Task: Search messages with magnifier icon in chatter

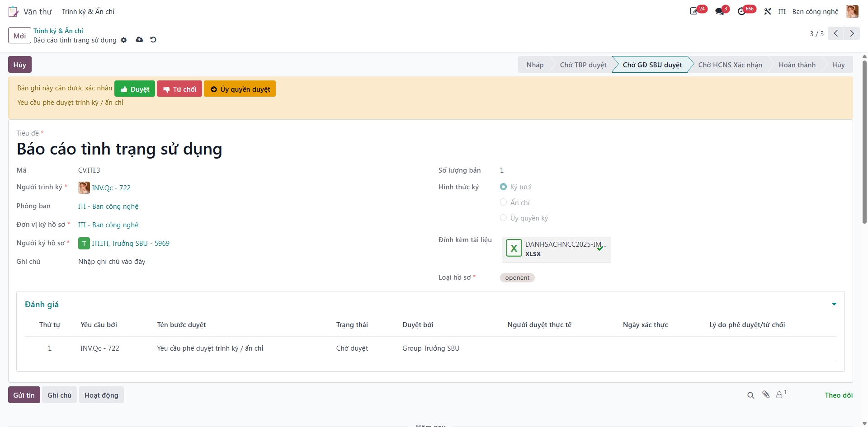Action: pyautogui.click(x=751, y=395)
